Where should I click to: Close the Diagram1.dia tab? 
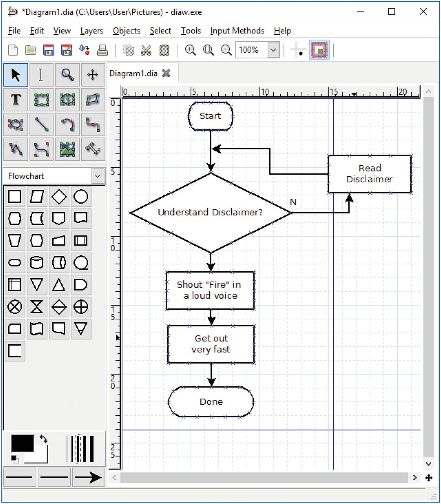click(x=166, y=73)
